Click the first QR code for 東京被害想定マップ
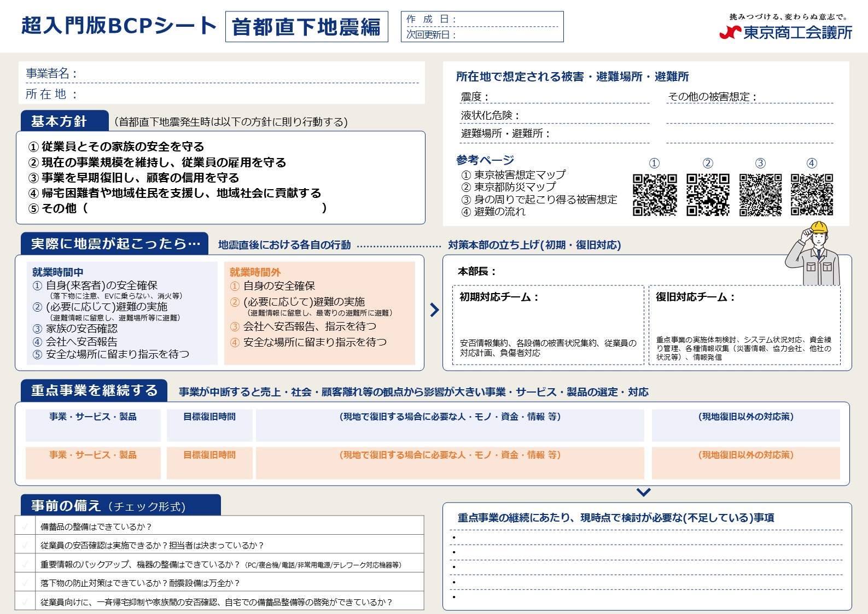 (654, 195)
